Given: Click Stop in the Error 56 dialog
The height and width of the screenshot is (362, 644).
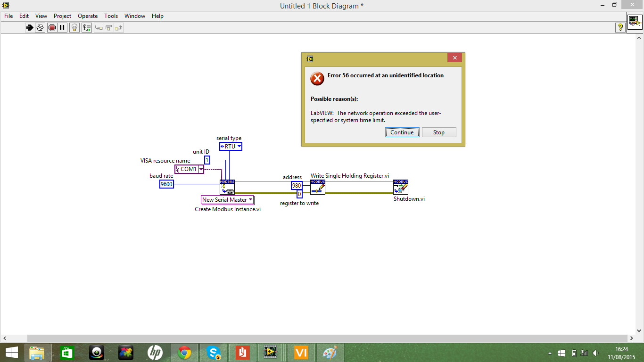Looking at the screenshot, I should [x=439, y=132].
